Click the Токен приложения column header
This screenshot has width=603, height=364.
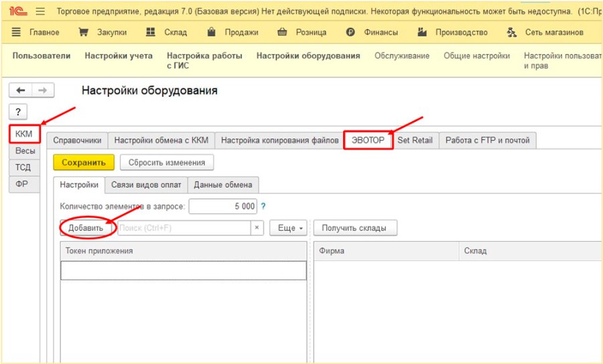click(x=184, y=251)
